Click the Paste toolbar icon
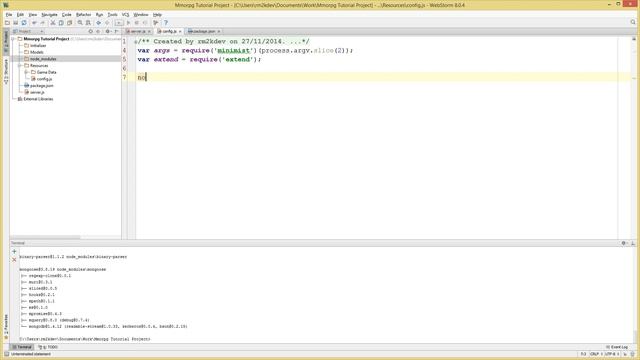 69,23
